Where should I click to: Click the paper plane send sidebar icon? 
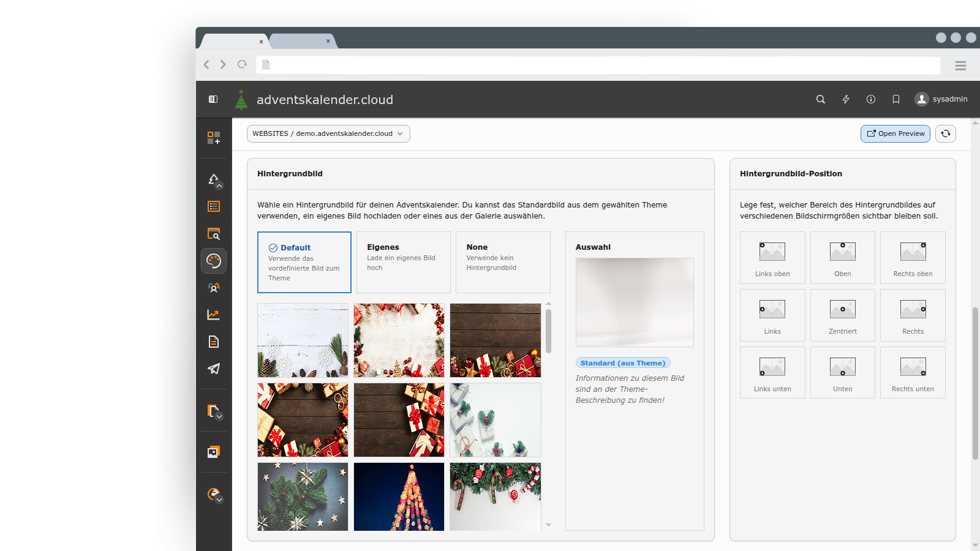pyautogui.click(x=214, y=369)
